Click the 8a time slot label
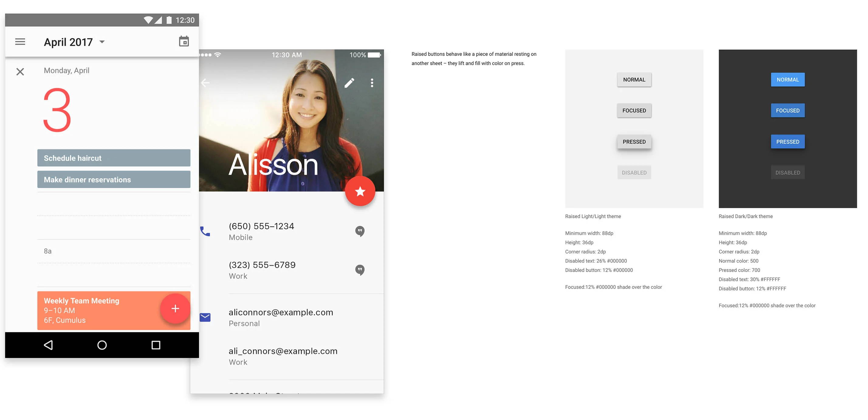The image size is (868, 420). pyautogui.click(x=47, y=251)
